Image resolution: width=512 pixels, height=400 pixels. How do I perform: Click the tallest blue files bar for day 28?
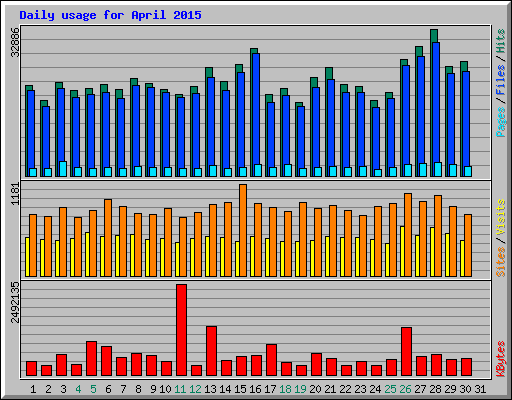(x=436, y=102)
